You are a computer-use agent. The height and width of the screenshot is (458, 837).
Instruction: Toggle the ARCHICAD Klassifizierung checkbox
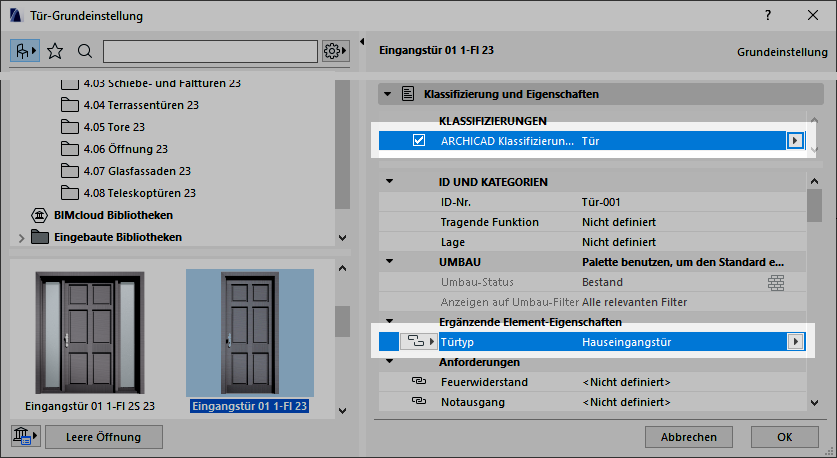click(x=419, y=141)
